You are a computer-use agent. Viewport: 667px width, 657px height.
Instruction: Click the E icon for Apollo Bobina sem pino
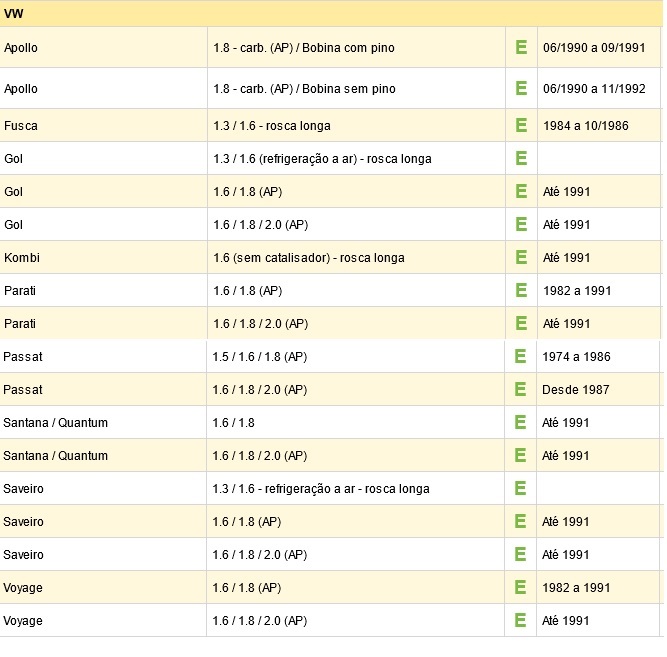tap(521, 88)
